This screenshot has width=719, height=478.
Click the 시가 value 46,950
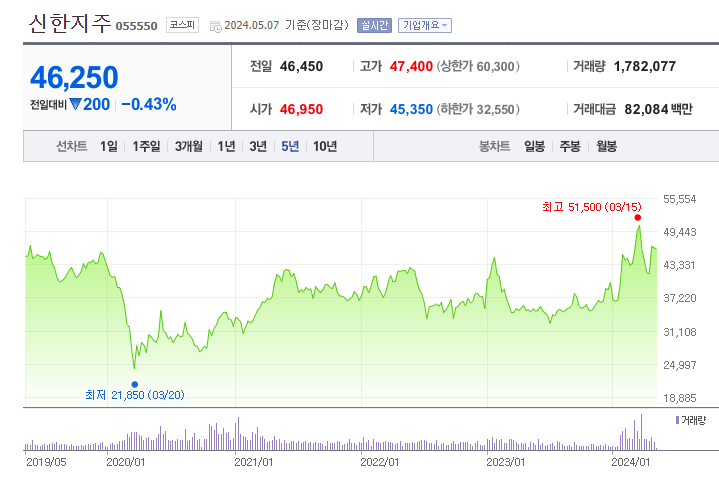[x=301, y=109]
